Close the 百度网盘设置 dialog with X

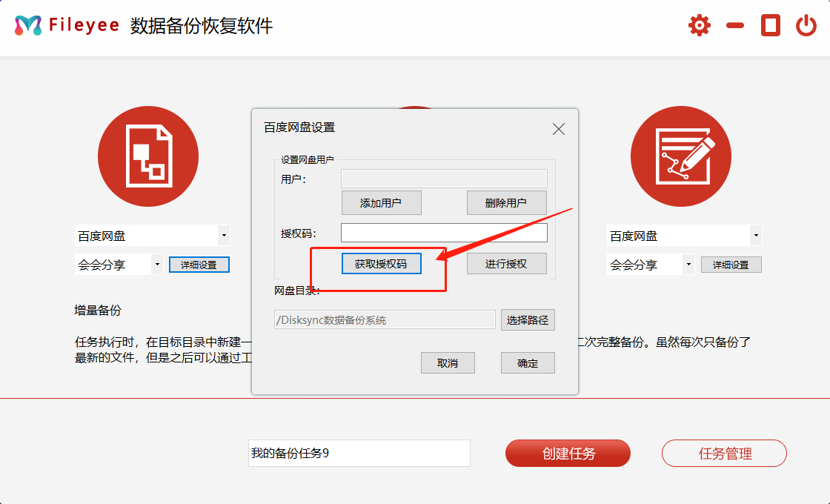point(558,128)
